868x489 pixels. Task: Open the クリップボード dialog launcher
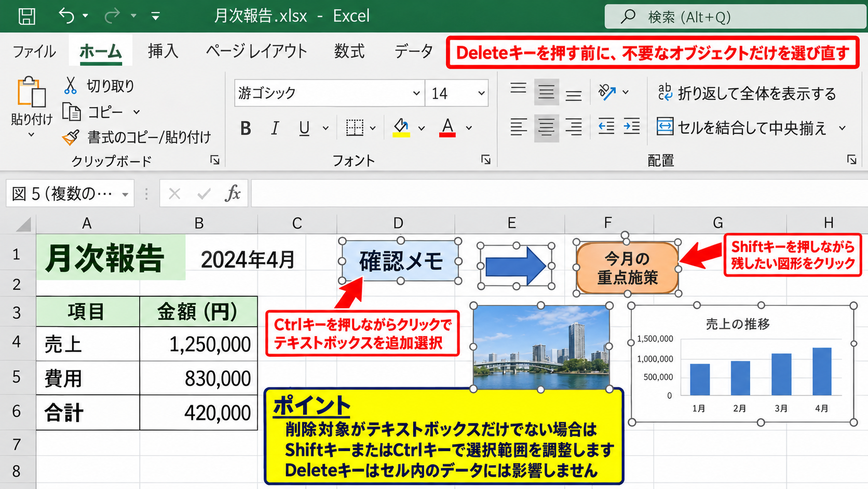(215, 160)
